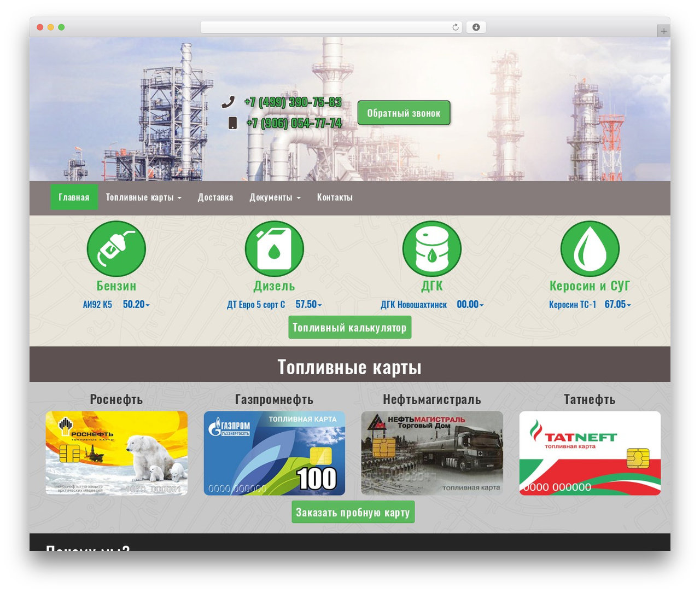The image size is (700, 593).
Task: Call the number +7 (906) 054-77-74
Action: pos(294,123)
